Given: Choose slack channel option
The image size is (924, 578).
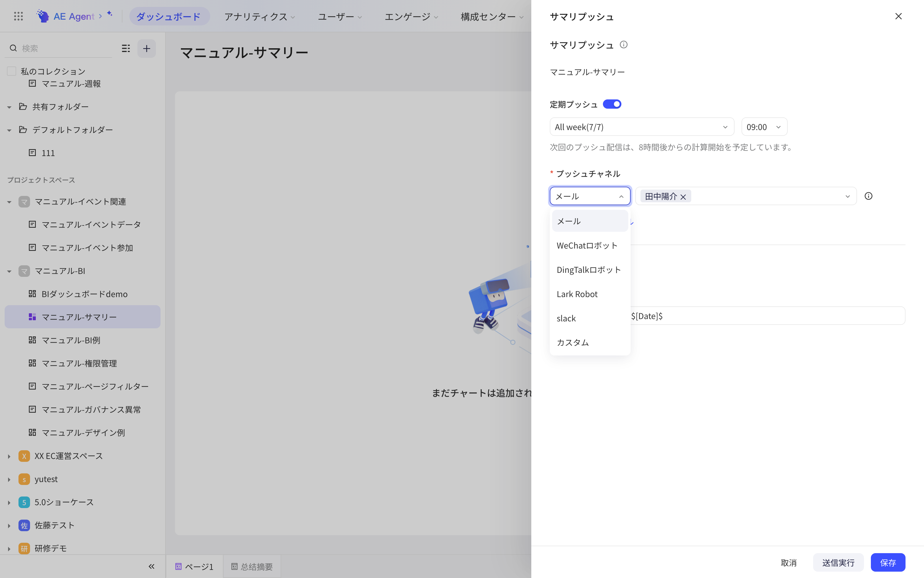Looking at the screenshot, I should coord(590,318).
